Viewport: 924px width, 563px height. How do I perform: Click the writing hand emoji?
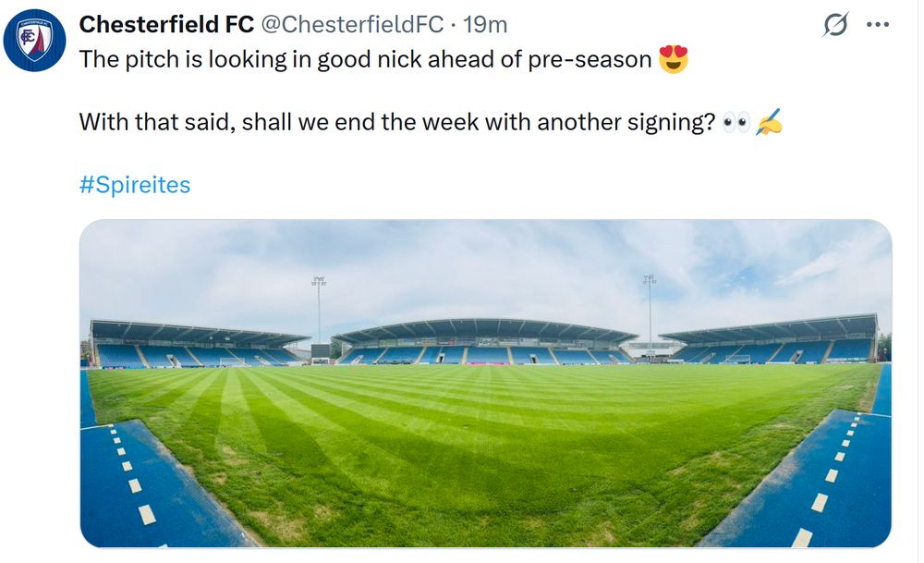(x=769, y=122)
